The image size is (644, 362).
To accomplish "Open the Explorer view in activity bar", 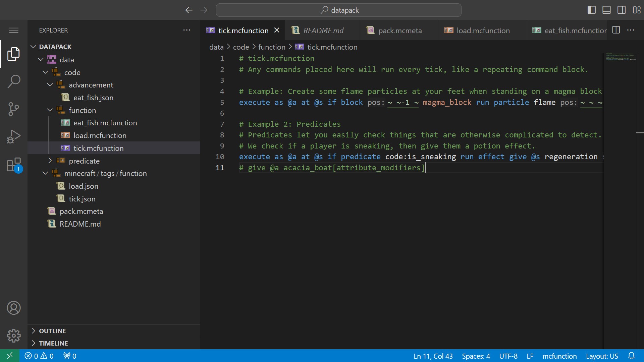I will tap(14, 54).
